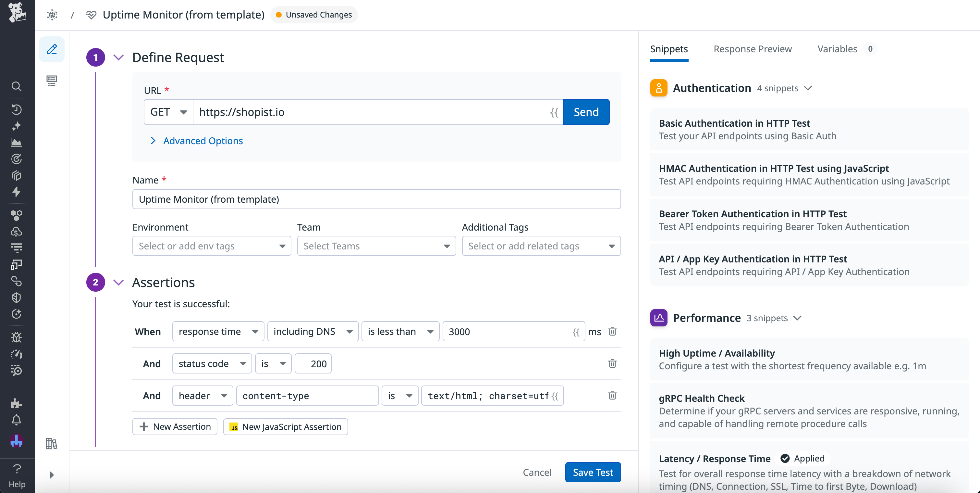The width and height of the screenshot is (980, 493).
Task: Click the user avatar at sidebar bottom
Action: [17, 441]
